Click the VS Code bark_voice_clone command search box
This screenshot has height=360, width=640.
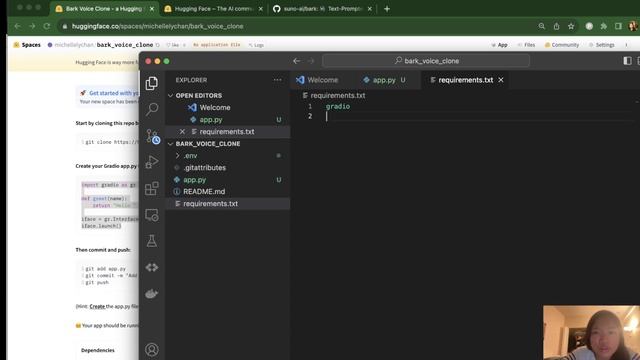426,61
